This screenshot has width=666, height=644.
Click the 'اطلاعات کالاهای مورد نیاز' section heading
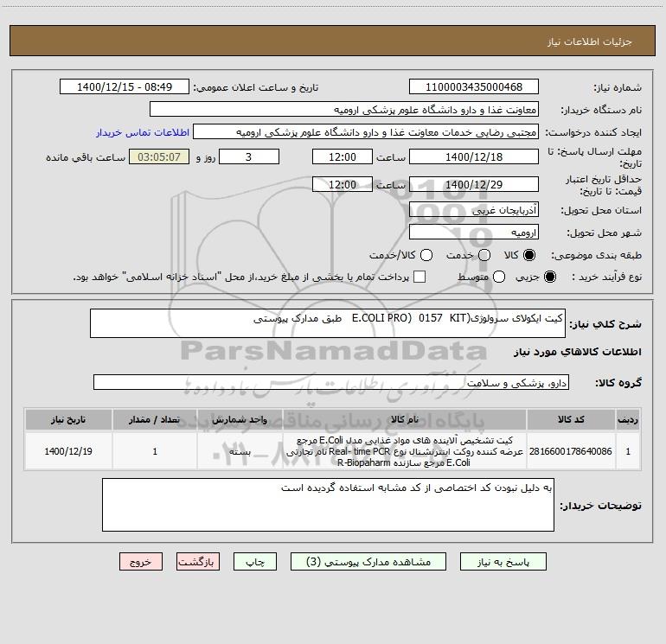click(x=577, y=352)
